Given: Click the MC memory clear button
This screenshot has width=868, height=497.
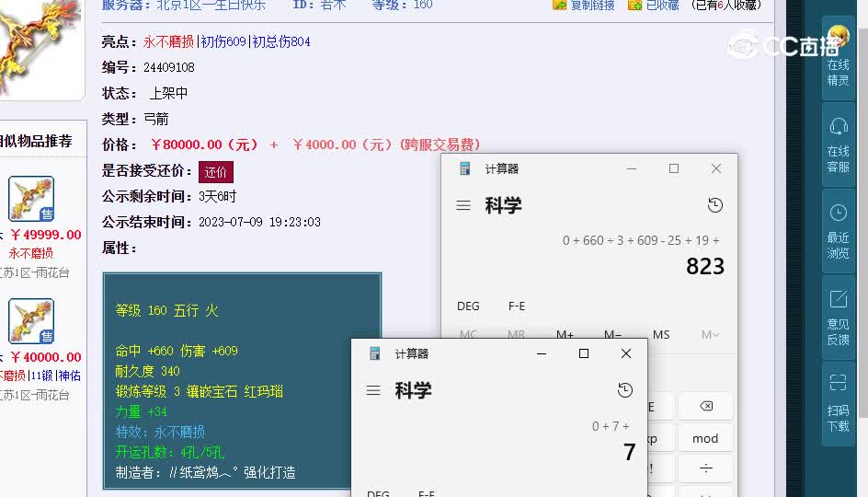Looking at the screenshot, I should (x=468, y=334).
